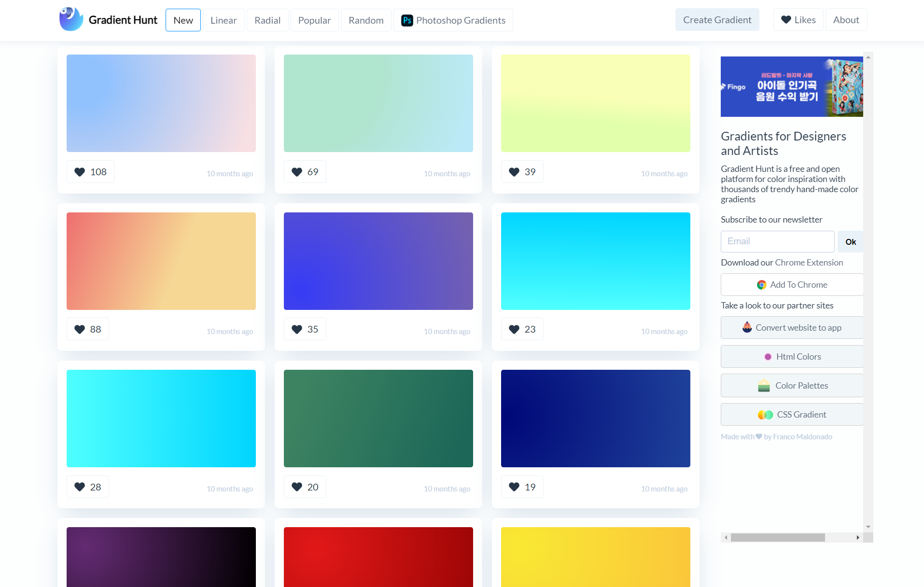Click the heart icon on the 19-likes card
Viewport: 924px width, 587px height.
514,487
